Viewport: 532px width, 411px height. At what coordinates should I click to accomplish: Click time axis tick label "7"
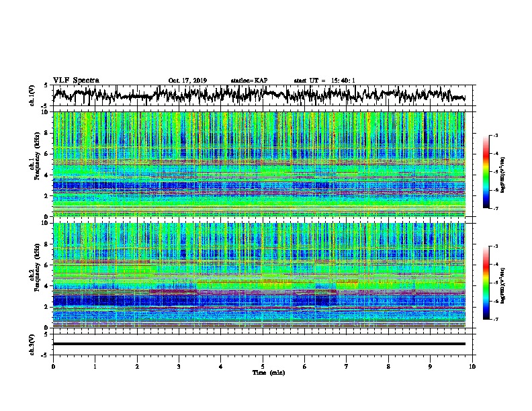(x=347, y=367)
